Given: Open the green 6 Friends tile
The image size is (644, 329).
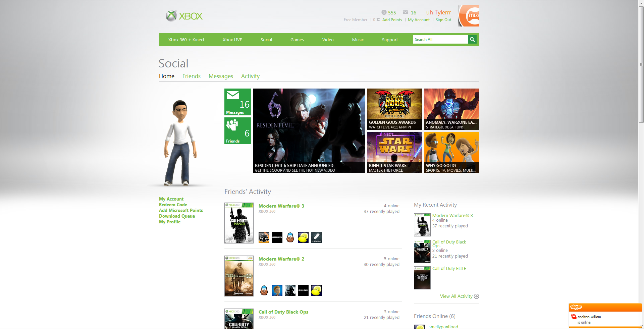Looking at the screenshot, I should pos(238,131).
